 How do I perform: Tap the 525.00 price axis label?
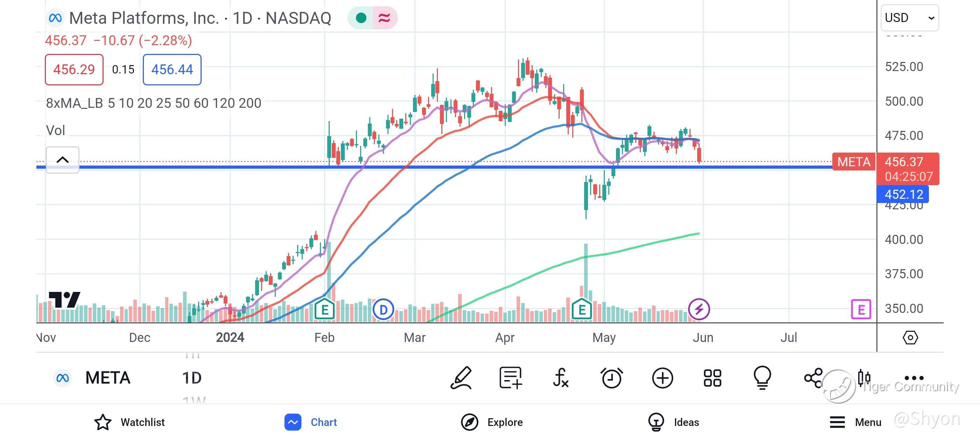pos(904,66)
